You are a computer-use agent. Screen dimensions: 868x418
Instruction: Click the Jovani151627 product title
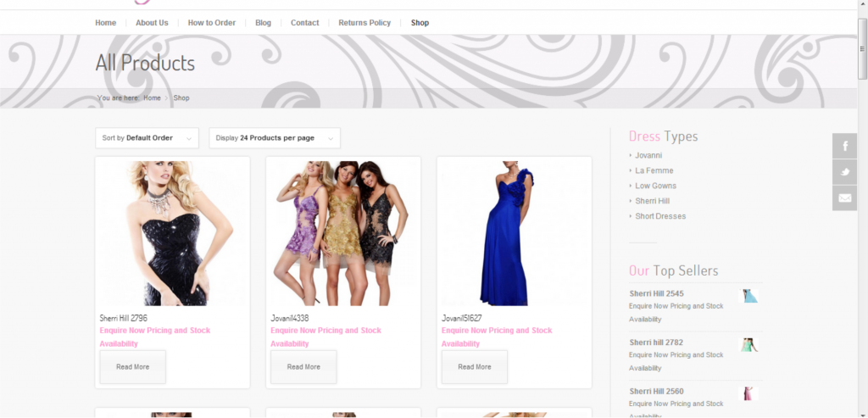coord(462,318)
